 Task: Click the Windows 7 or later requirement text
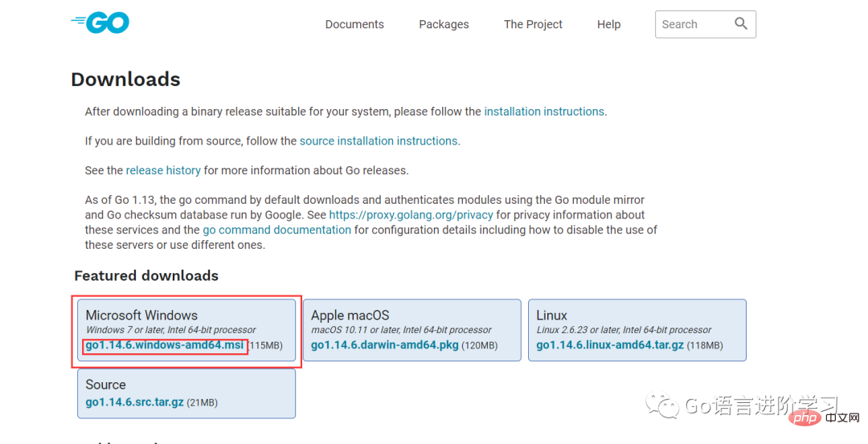click(171, 330)
